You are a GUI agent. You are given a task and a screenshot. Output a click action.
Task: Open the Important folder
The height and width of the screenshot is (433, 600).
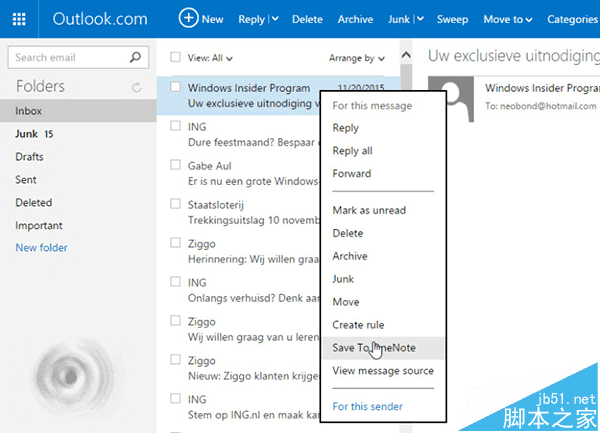pos(78,226)
